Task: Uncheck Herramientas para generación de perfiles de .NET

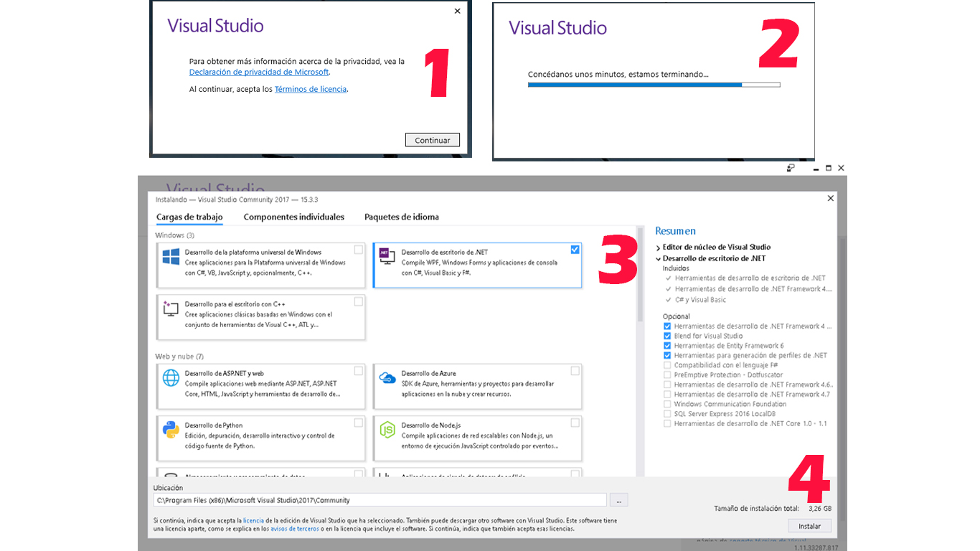Action: point(667,355)
